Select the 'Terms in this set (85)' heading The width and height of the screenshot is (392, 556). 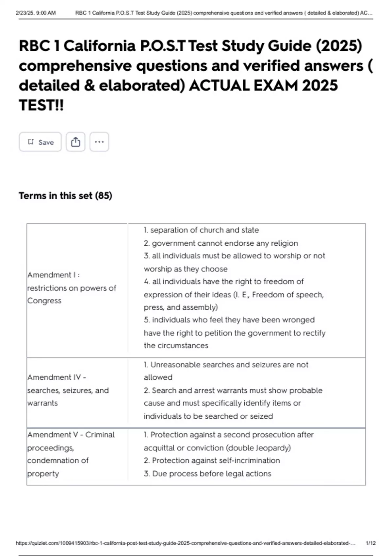[65, 196]
